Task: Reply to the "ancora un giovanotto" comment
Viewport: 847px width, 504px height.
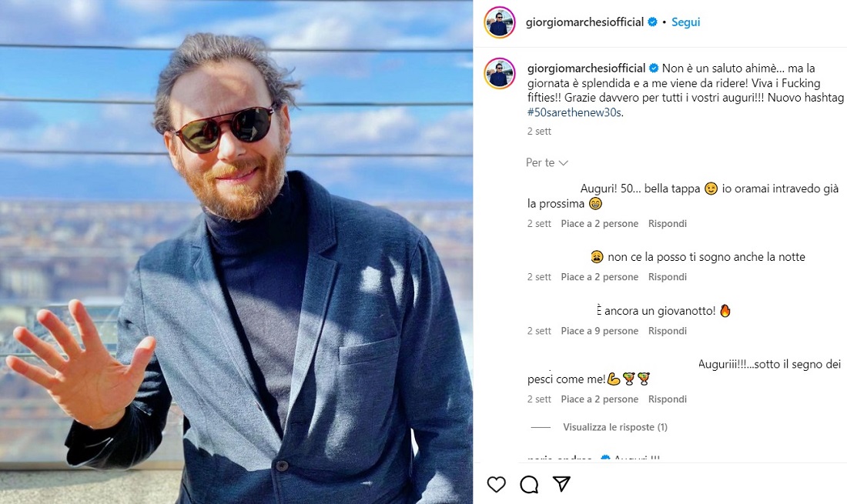Action: [667, 331]
